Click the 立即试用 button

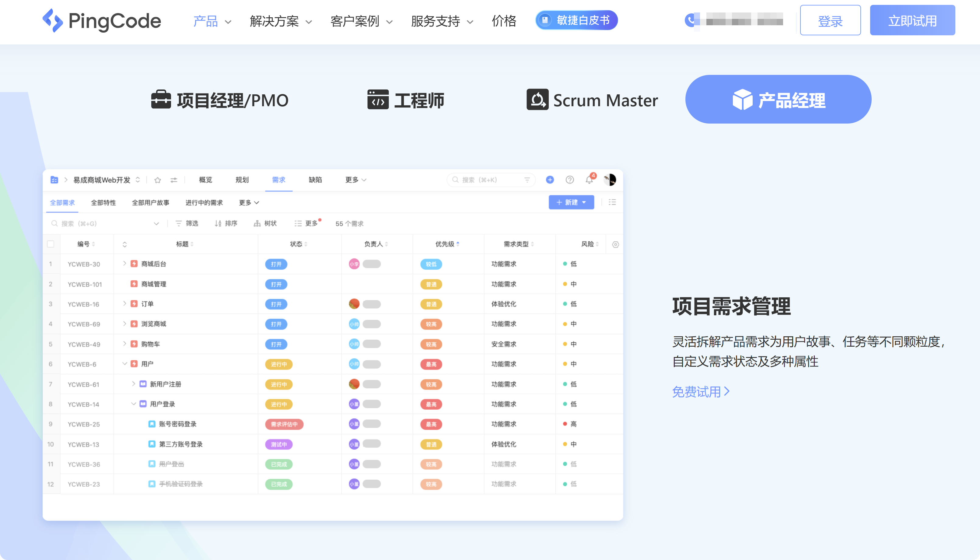(x=912, y=20)
